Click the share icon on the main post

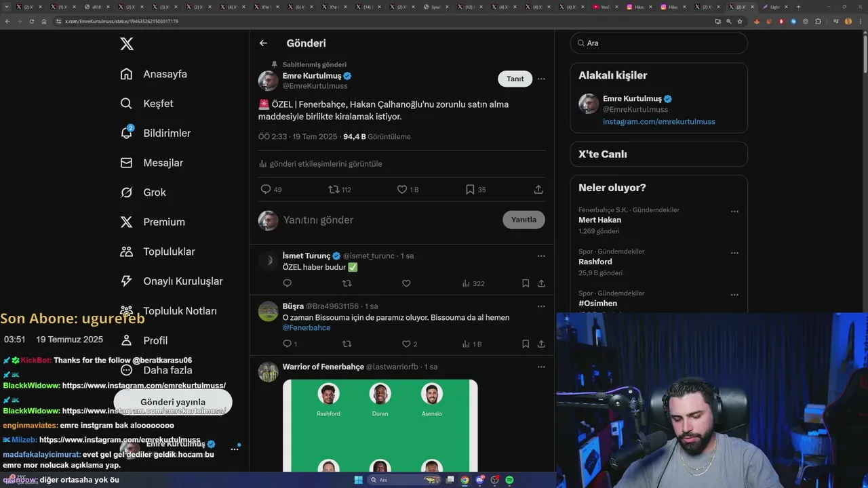[538, 190]
